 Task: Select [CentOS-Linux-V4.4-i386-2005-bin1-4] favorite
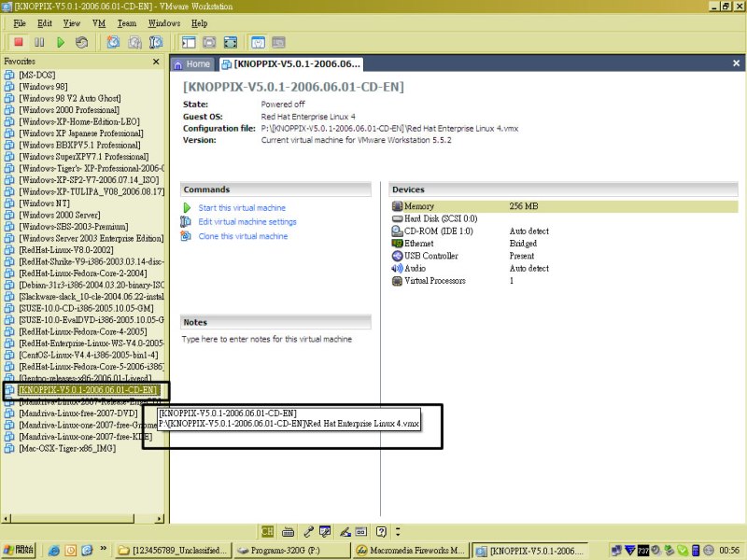tap(88, 355)
